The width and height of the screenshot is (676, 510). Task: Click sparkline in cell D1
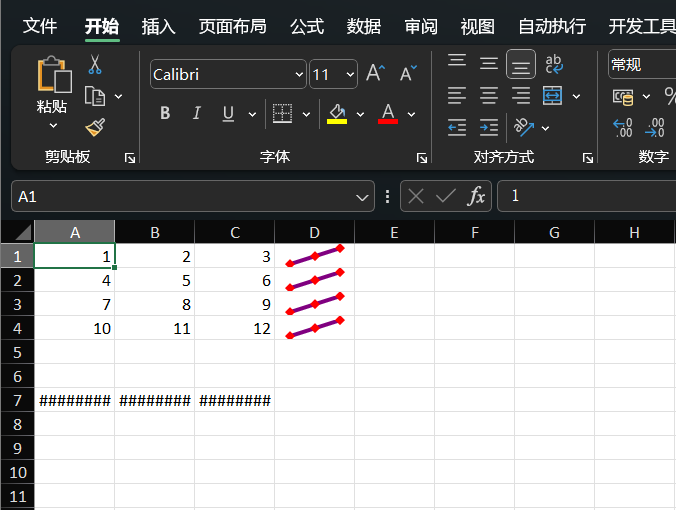pyautogui.click(x=315, y=256)
